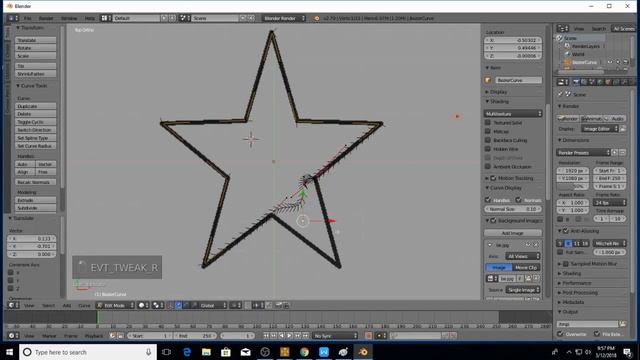Click the Toggle Cyclic button
Viewport: 640px width, 360px height.
click(x=36, y=122)
